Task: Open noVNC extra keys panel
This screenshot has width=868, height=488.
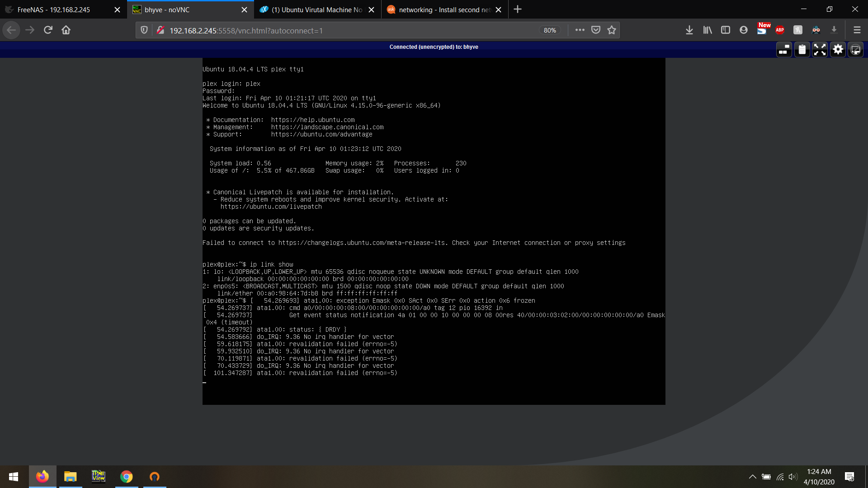Action: (784, 50)
